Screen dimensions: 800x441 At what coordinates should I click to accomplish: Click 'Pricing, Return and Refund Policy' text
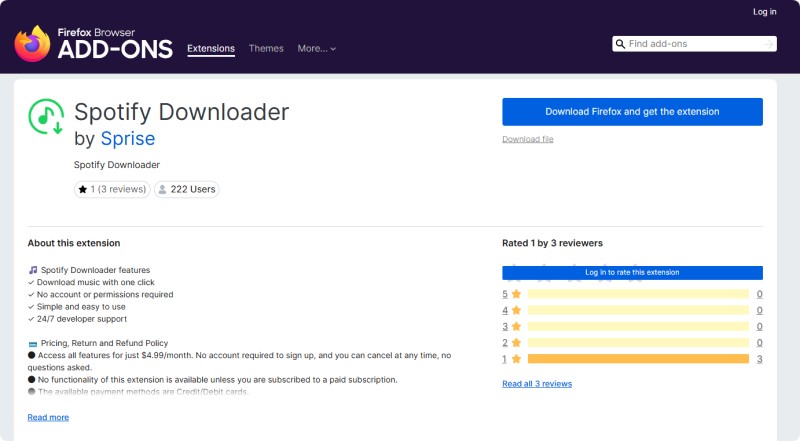coord(104,343)
